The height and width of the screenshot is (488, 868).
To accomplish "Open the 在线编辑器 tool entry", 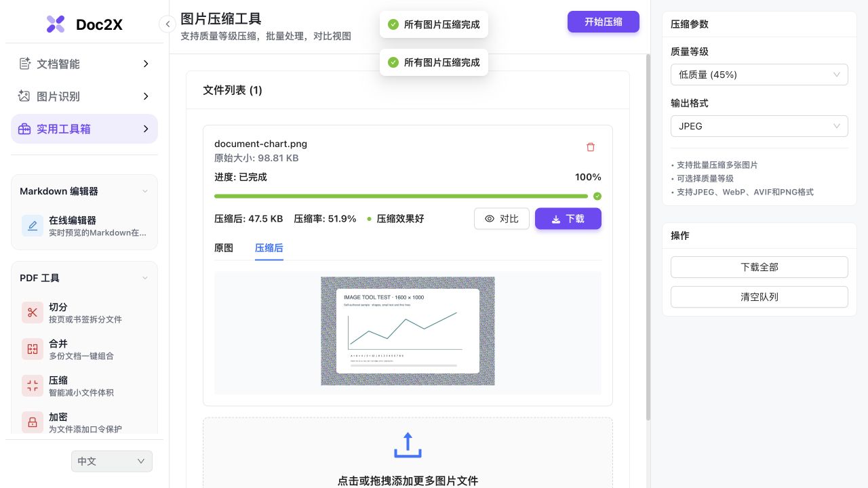I will pos(85,226).
